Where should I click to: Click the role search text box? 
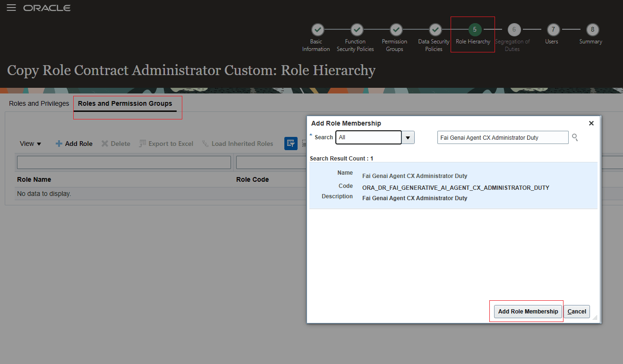tap(503, 137)
